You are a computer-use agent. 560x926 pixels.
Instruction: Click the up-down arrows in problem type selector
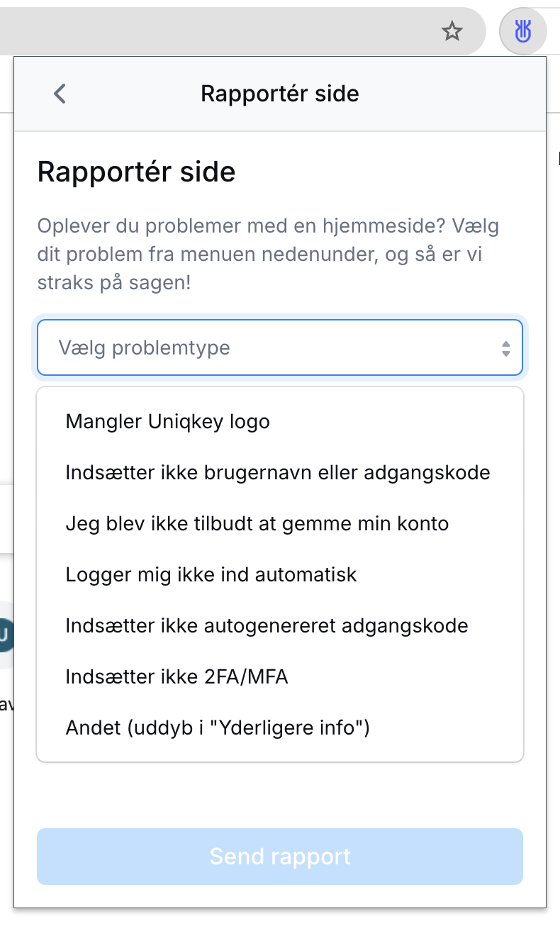click(x=505, y=348)
